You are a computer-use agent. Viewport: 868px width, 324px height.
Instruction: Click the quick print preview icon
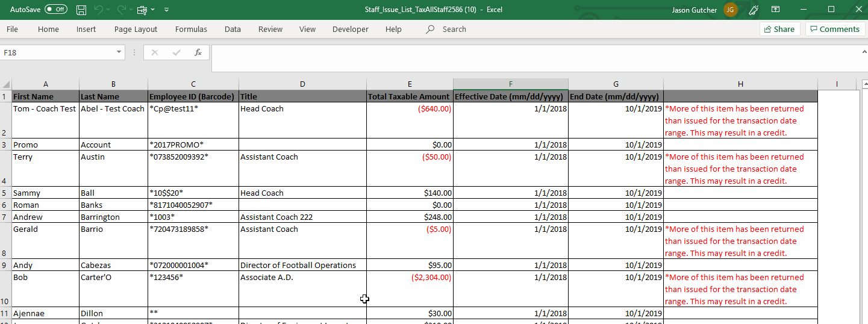click(142, 10)
